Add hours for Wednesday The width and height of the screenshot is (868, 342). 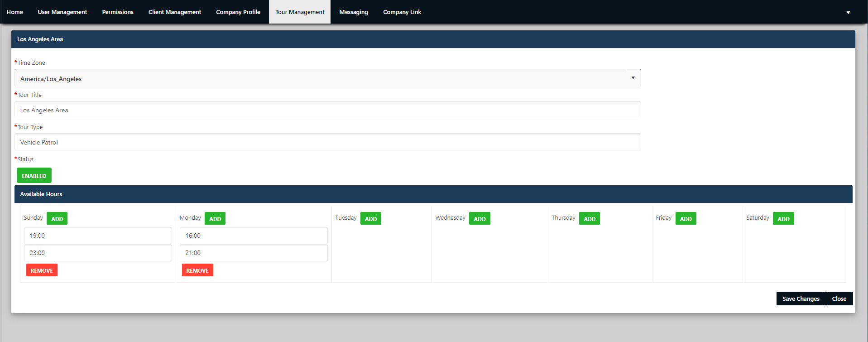tap(480, 219)
